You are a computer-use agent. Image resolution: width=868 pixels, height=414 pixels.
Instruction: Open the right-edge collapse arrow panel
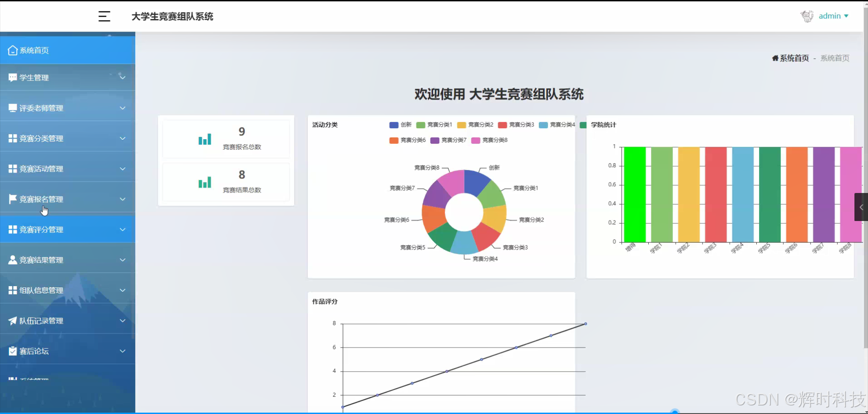(861, 207)
